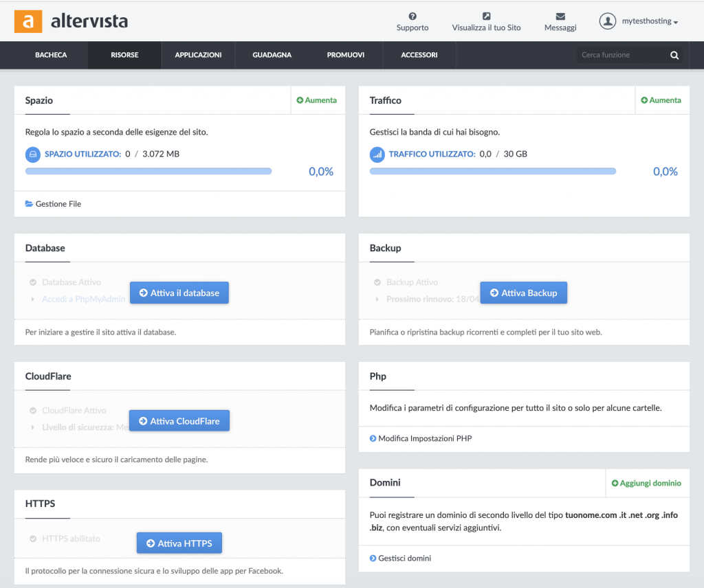Select the Risorse menu tab

pos(124,55)
